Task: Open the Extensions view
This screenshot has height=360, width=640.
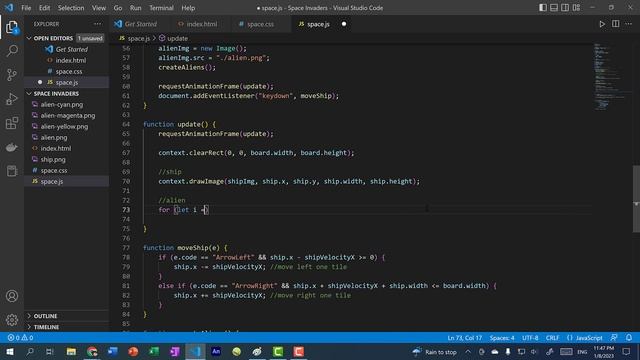Action: 12,123
